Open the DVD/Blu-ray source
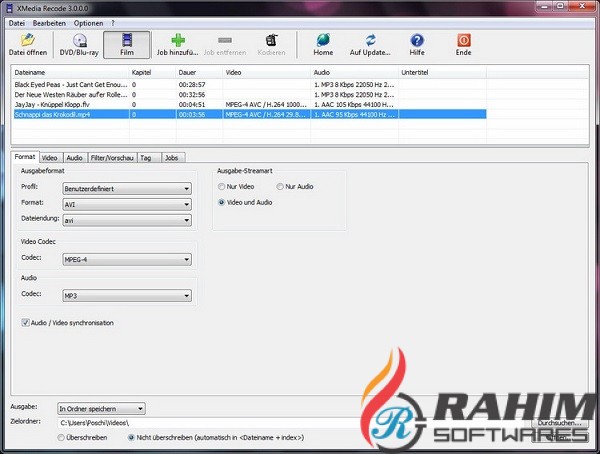The image size is (600, 454). click(x=79, y=45)
